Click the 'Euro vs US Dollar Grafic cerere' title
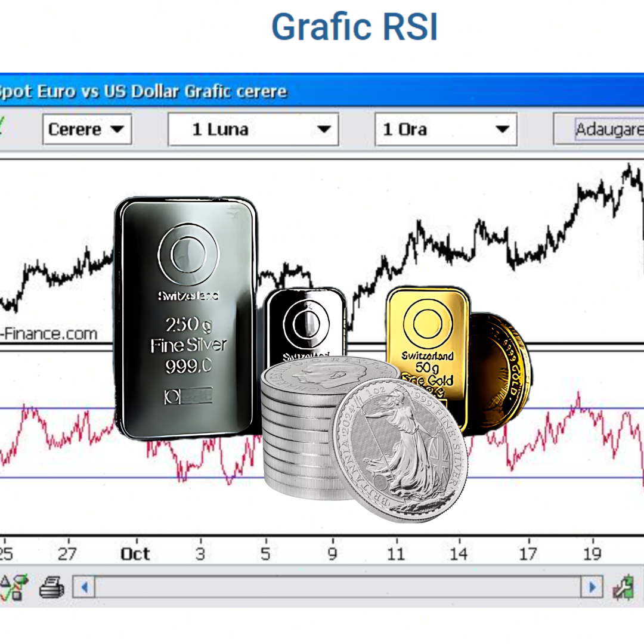The height and width of the screenshot is (644, 644). [162, 91]
